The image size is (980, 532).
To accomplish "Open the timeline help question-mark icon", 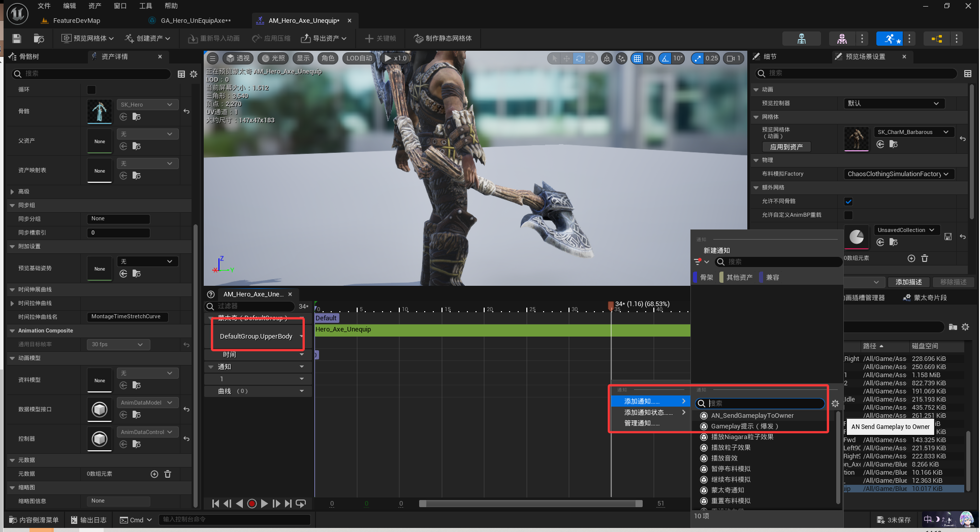I will (211, 294).
